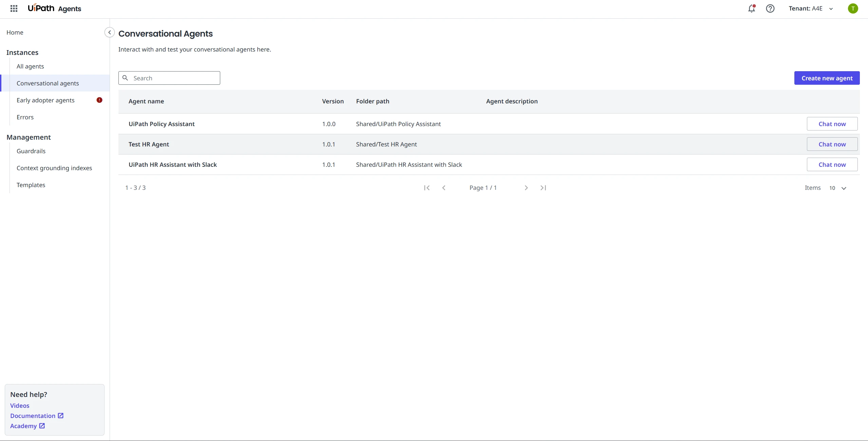Screen dimensions: 868x441
Task: Select Guardrails under Management
Action: pos(31,151)
